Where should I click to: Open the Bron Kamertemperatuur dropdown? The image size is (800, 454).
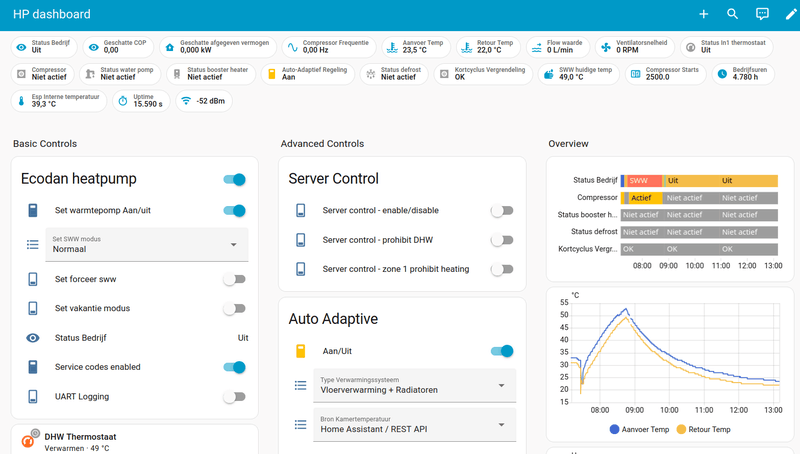(415, 425)
